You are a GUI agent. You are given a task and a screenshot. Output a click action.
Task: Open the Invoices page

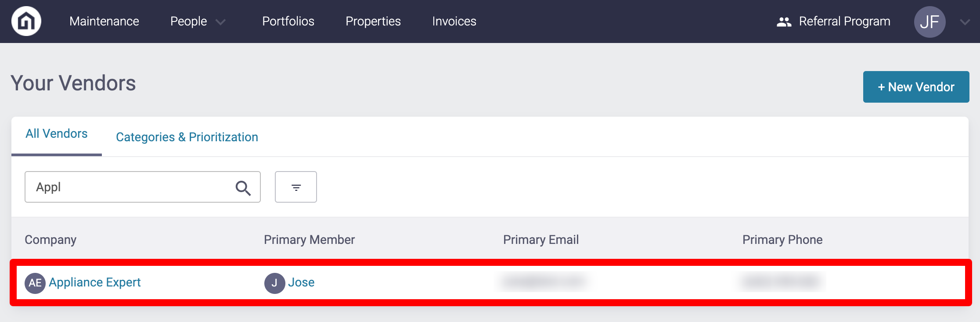tap(454, 21)
